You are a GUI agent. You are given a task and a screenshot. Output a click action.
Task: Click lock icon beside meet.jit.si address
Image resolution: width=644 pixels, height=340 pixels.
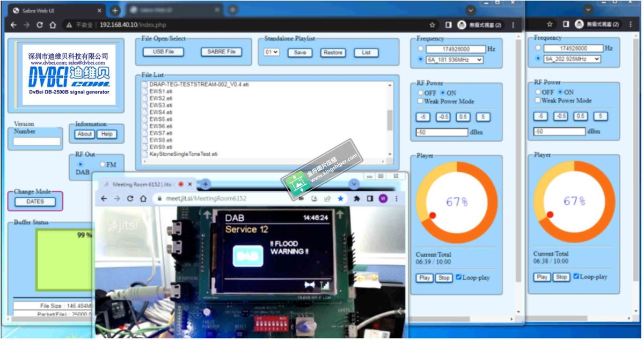click(159, 198)
